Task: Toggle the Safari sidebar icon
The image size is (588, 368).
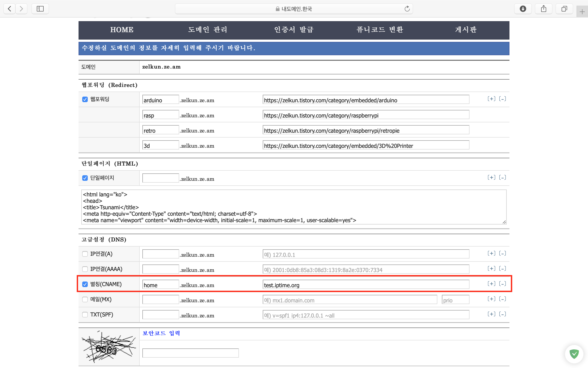Action: [40, 9]
